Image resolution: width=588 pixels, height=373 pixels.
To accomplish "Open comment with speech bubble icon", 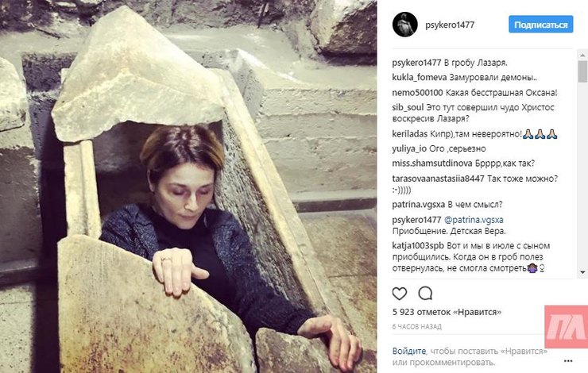I will (x=425, y=294).
